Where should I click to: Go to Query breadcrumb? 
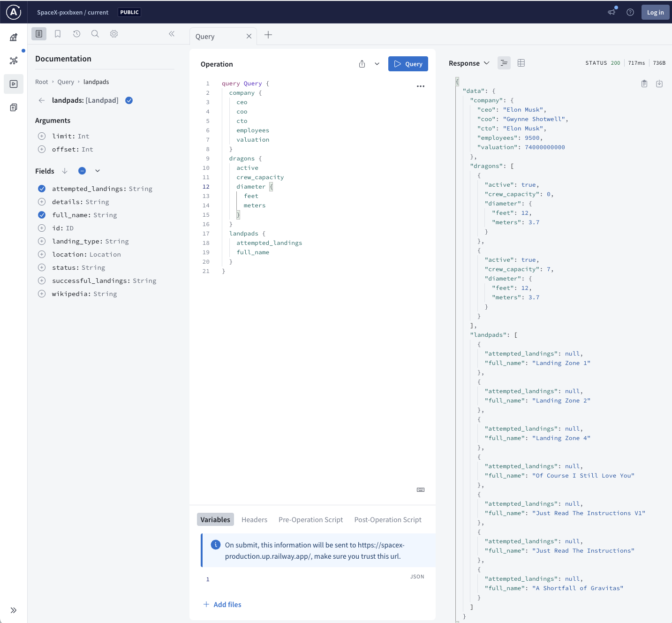tap(66, 82)
